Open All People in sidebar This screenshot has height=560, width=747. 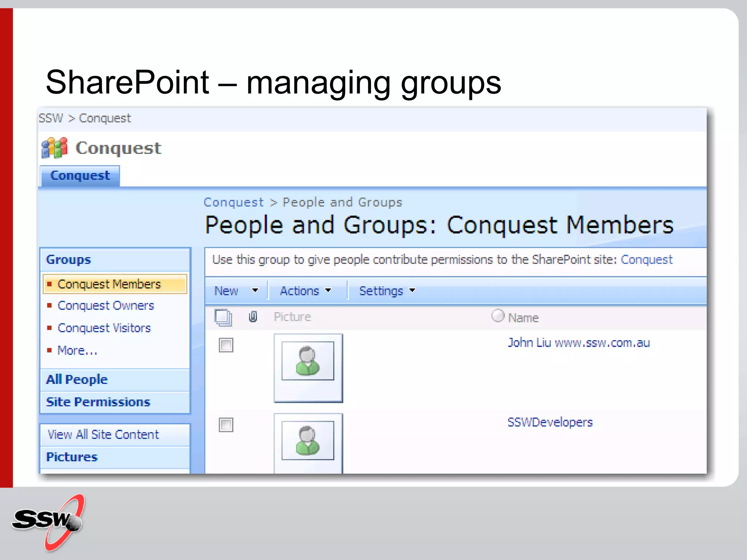pos(77,380)
